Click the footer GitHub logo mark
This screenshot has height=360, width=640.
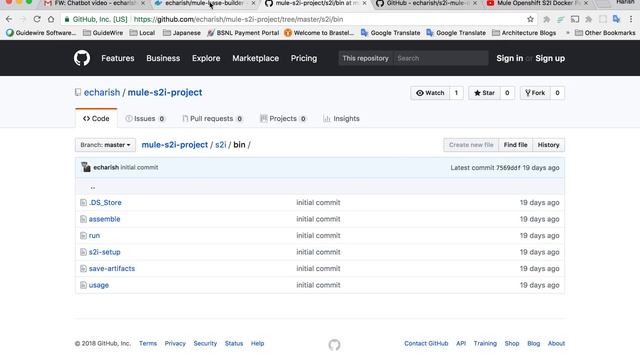click(x=334, y=345)
